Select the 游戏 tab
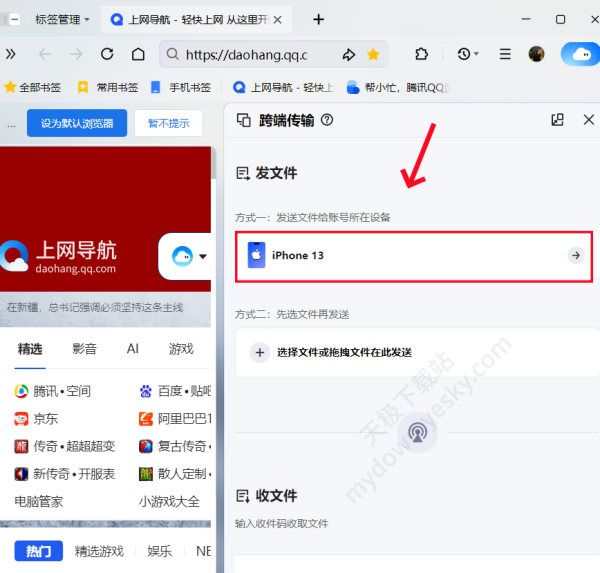The width and height of the screenshot is (600, 573). [x=181, y=349]
